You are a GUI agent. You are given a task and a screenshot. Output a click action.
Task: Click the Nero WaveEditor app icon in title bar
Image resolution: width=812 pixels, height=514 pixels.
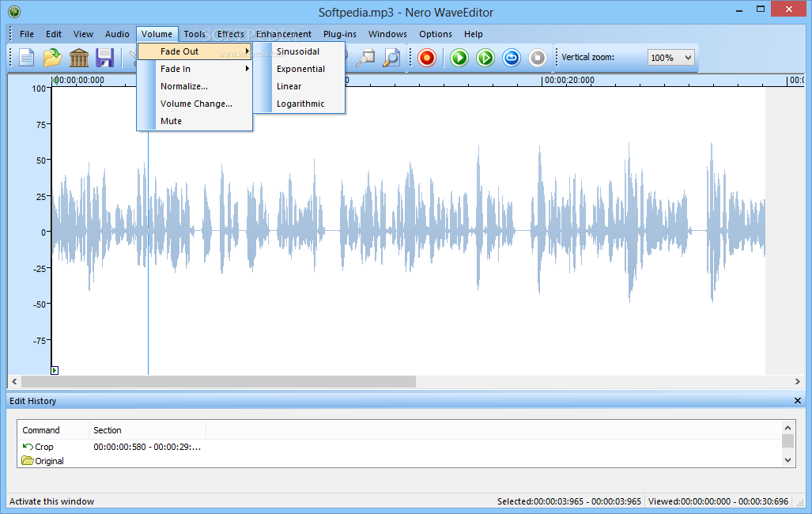tap(14, 11)
